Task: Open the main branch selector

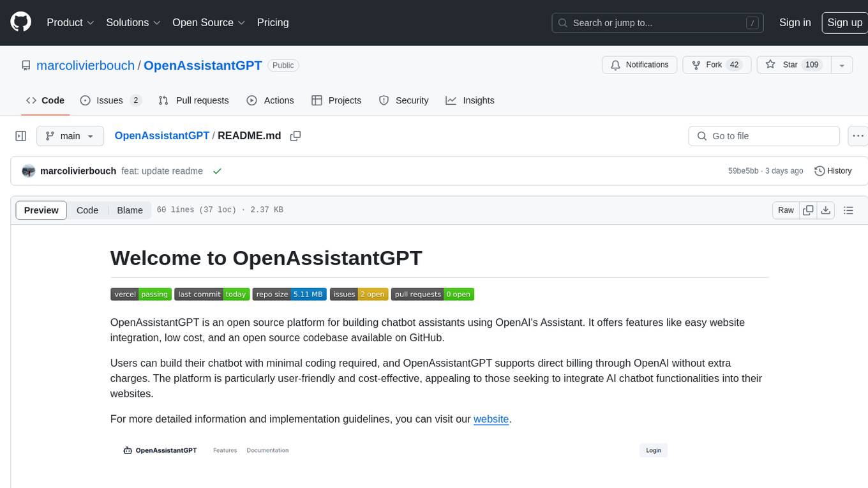Action: pos(70,136)
